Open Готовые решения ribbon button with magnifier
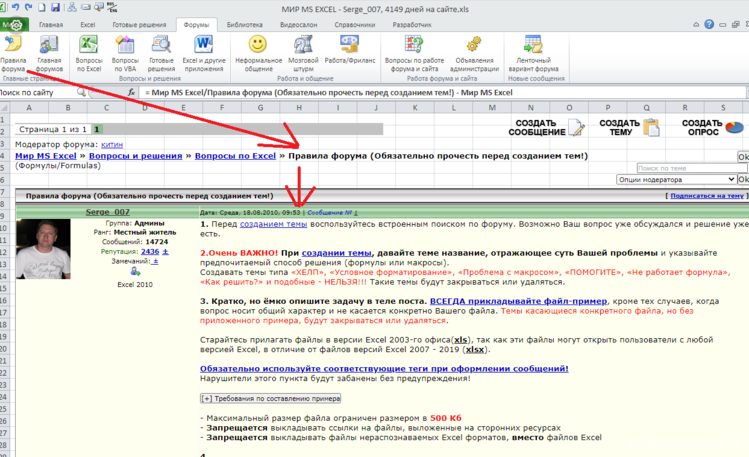Image resolution: width=749 pixels, height=457 pixels. pos(161,54)
